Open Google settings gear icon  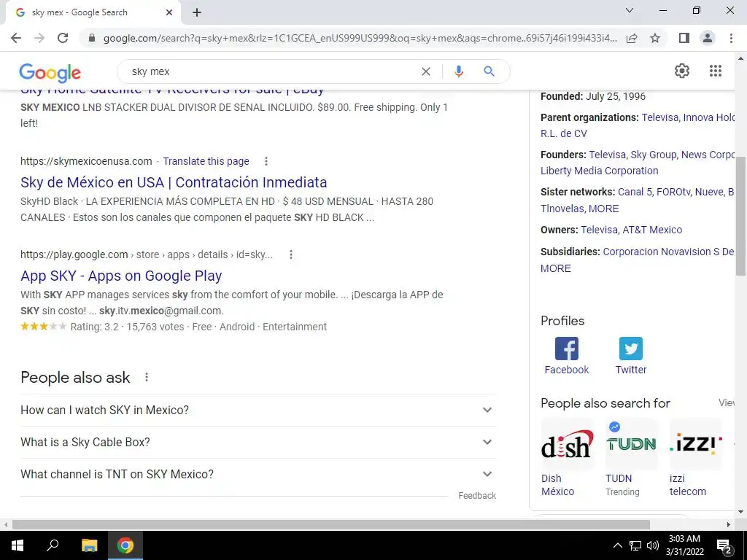pyautogui.click(x=682, y=71)
